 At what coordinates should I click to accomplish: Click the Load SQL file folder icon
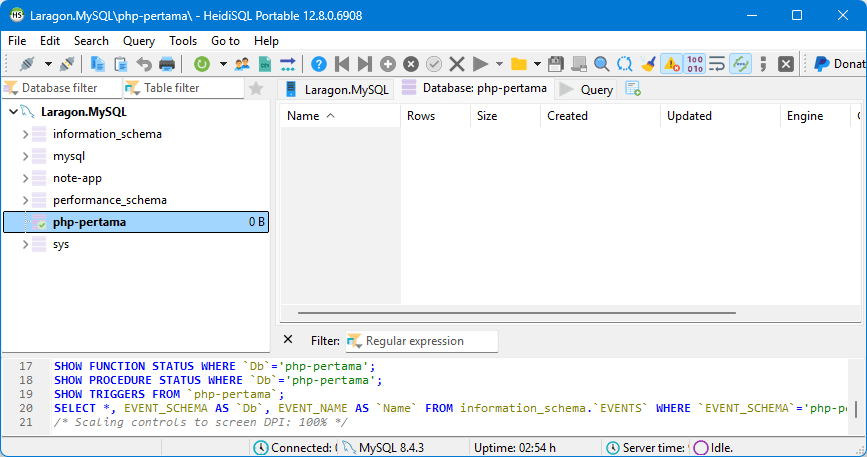click(519, 64)
